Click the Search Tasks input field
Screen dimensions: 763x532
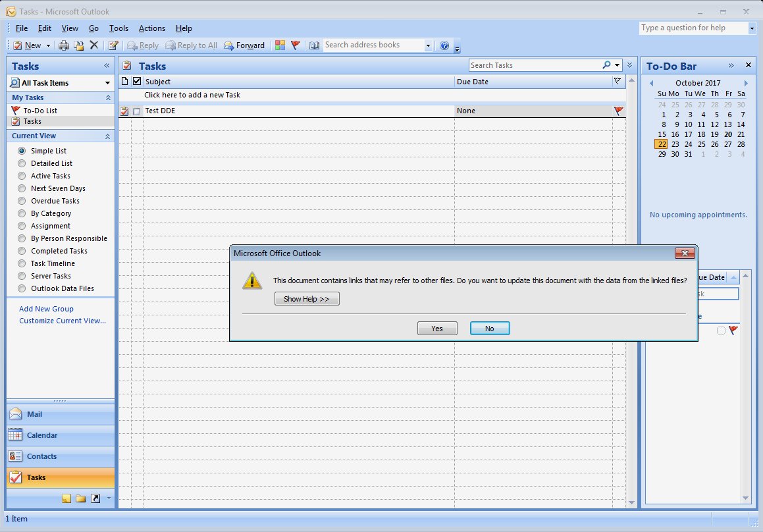point(535,65)
